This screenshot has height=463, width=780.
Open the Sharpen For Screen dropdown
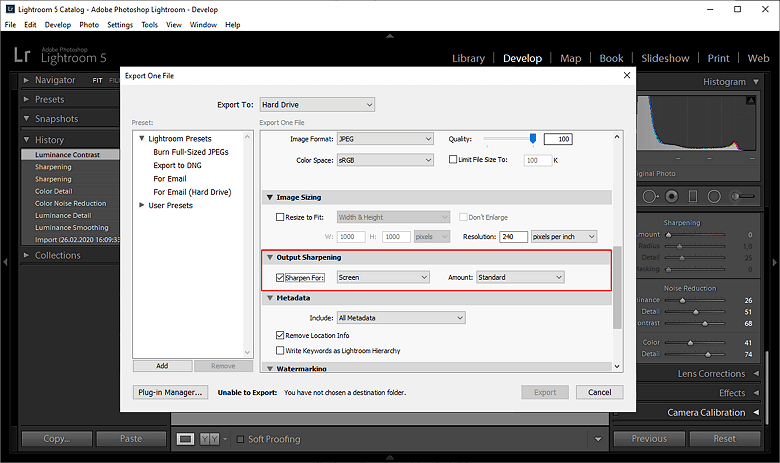point(383,278)
